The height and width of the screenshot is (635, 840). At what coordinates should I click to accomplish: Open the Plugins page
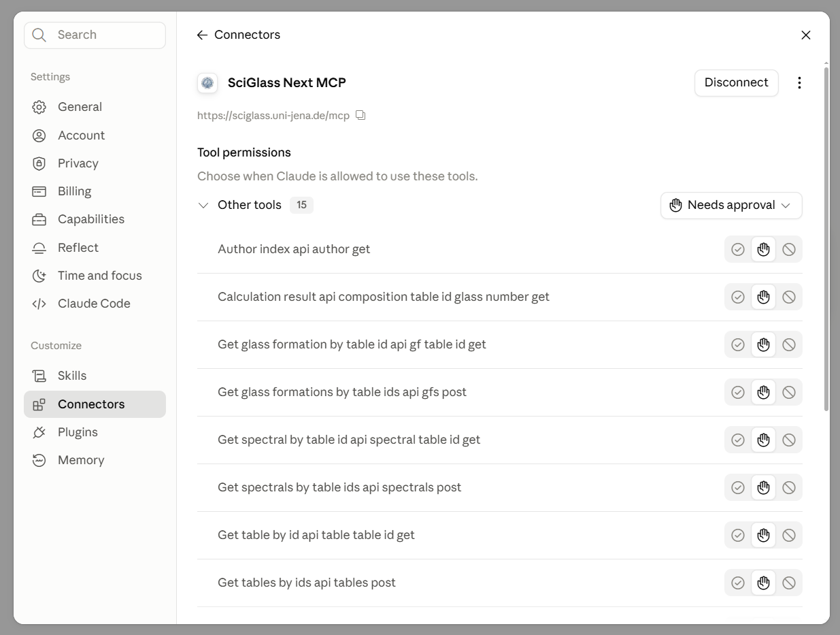click(95, 432)
